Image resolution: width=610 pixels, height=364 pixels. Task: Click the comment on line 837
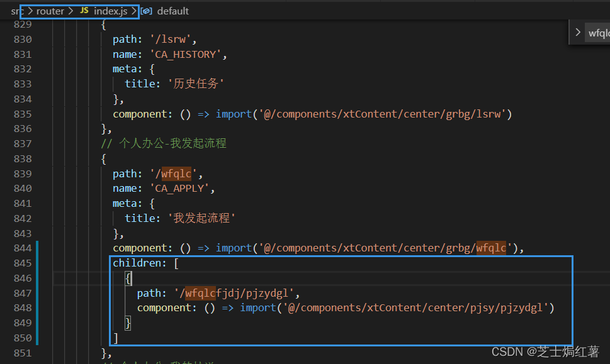coord(164,143)
